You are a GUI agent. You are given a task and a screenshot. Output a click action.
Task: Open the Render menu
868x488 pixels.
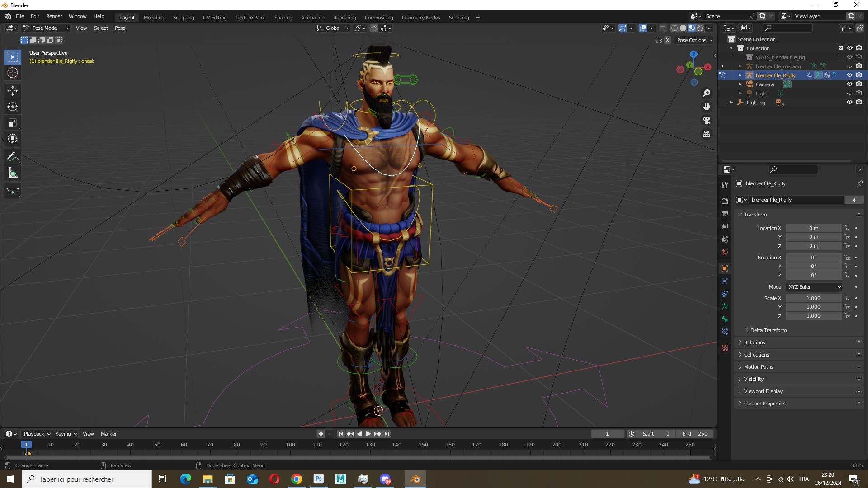click(54, 16)
